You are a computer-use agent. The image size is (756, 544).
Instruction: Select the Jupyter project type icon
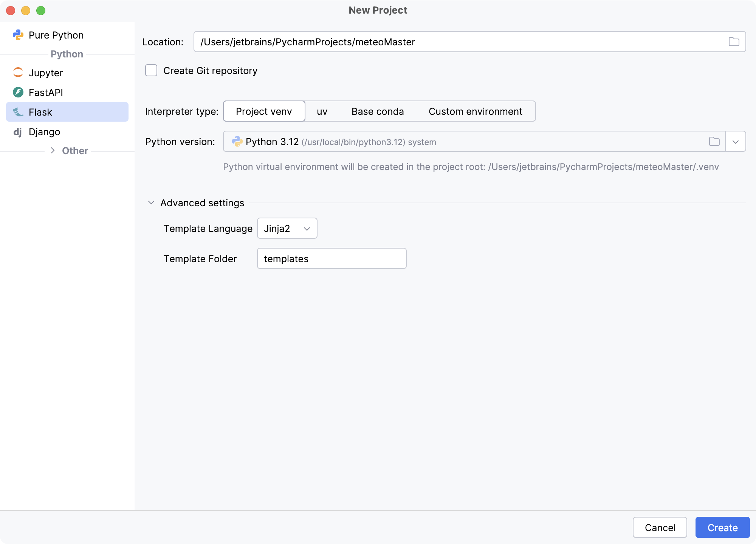tap(18, 73)
